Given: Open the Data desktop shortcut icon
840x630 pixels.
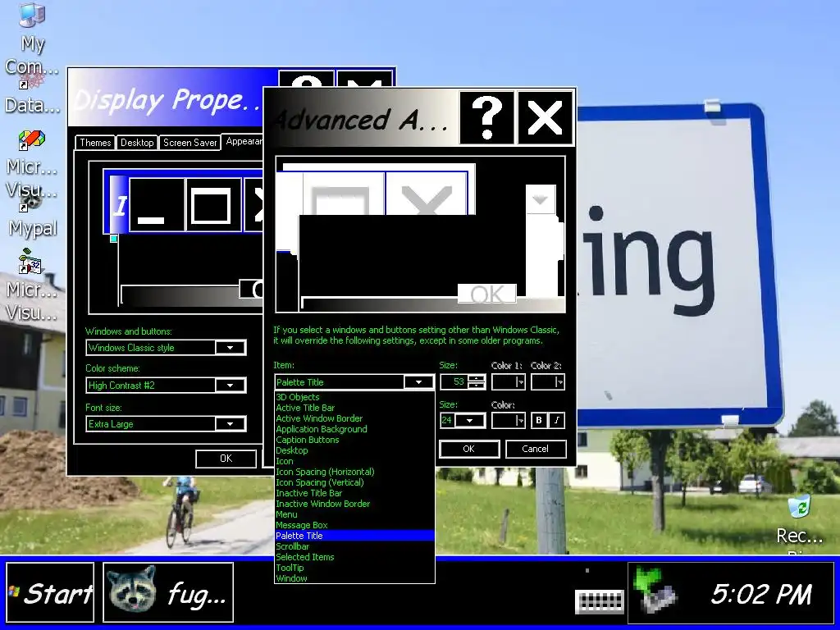Looking at the screenshot, I should pos(32,92).
